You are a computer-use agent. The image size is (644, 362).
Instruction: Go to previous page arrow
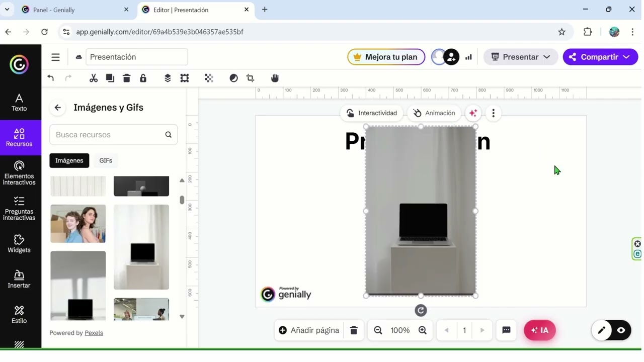pyautogui.click(x=446, y=330)
